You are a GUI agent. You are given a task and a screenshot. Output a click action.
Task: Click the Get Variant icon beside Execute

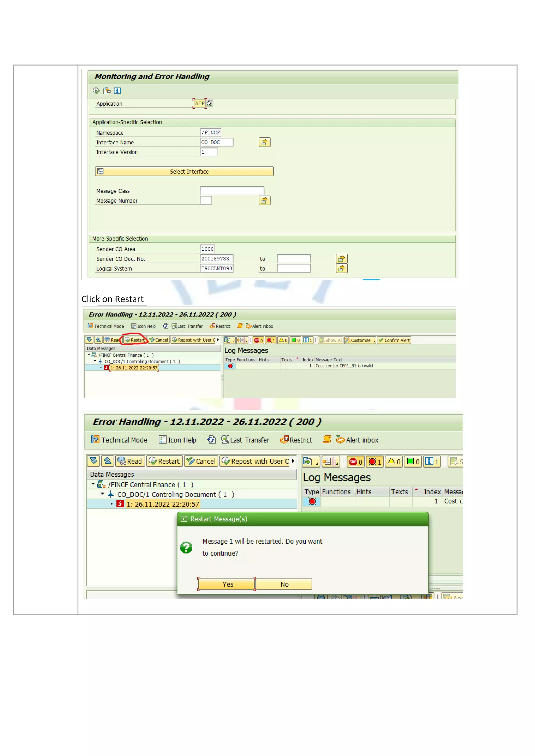pos(107,91)
